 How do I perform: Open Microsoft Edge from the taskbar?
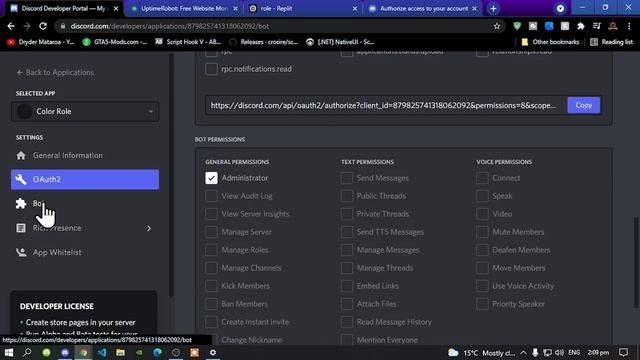click(157, 352)
